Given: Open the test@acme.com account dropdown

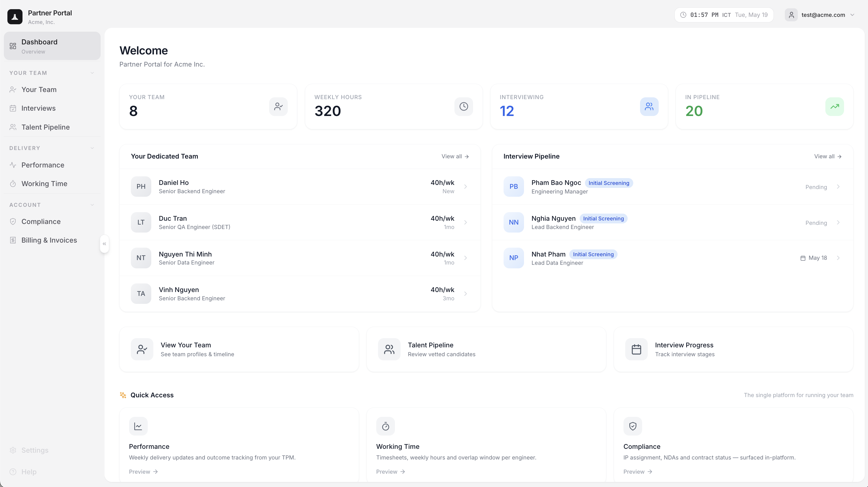Looking at the screenshot, I should click(x=821, y=15).
